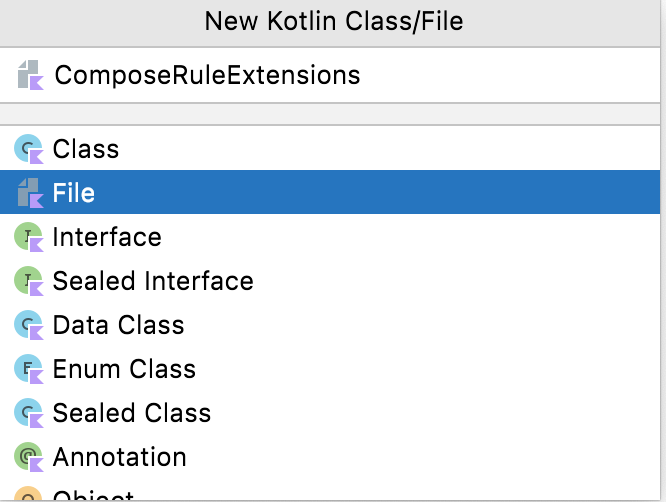
Task: Click the File kind icon in list
Action: click(29, 193)
